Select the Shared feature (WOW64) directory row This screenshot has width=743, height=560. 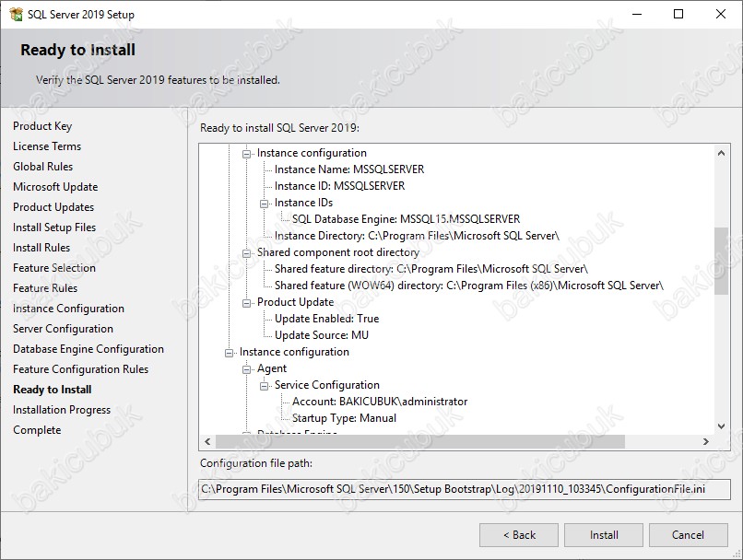point(469,286)
